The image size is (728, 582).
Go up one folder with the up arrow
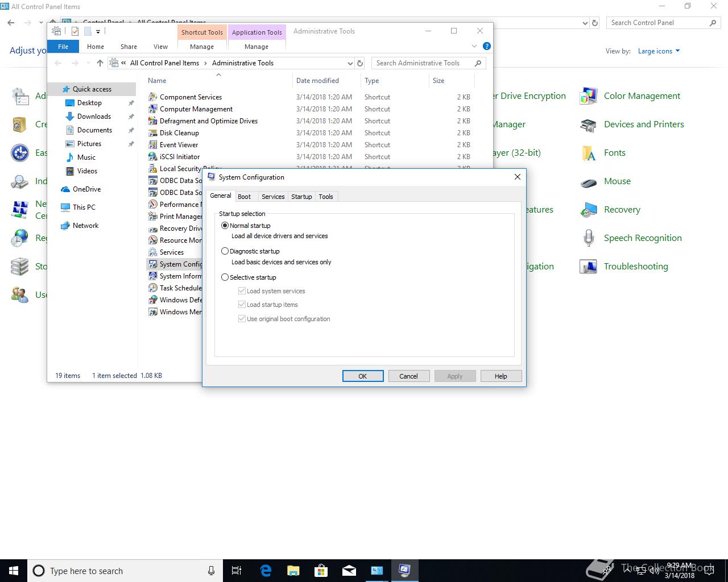100,63
